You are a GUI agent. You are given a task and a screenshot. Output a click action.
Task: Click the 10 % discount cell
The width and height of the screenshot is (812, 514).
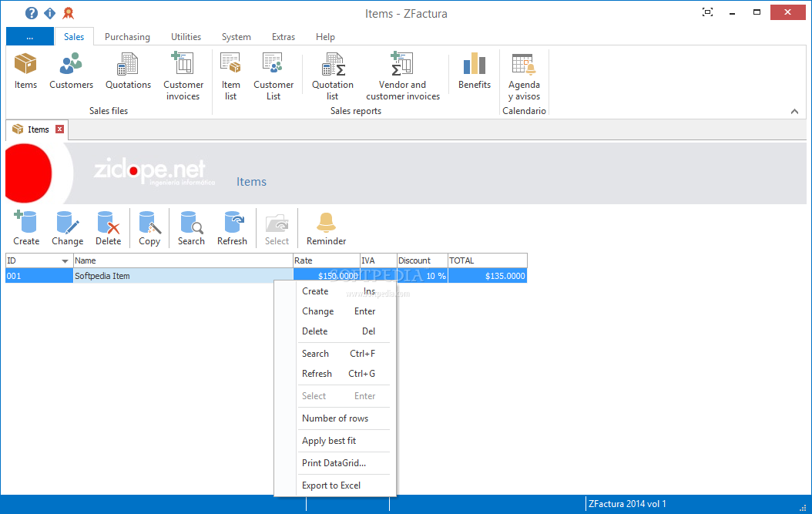(422, 276)
